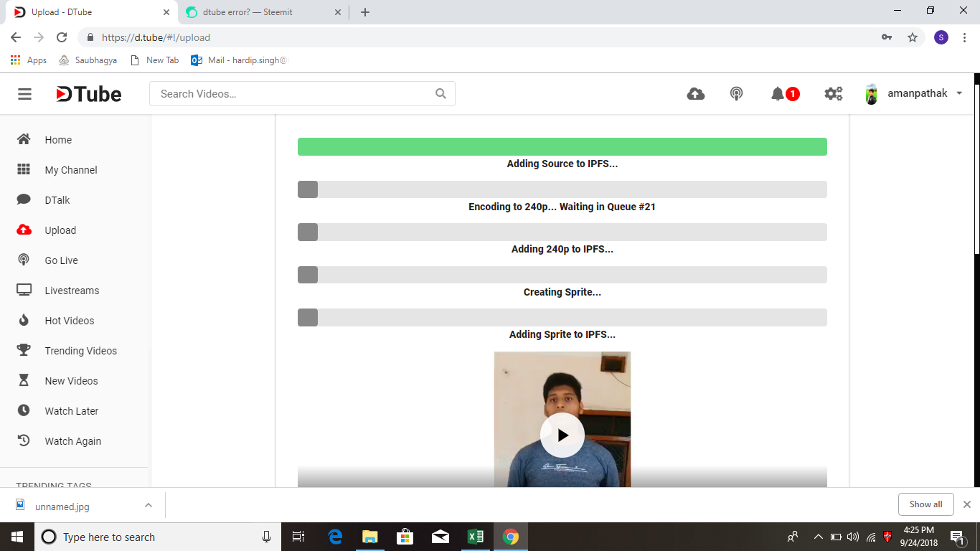The image size is (980, 551).
Task: Open the Excel taskbar icon
Action: [475, 537]
